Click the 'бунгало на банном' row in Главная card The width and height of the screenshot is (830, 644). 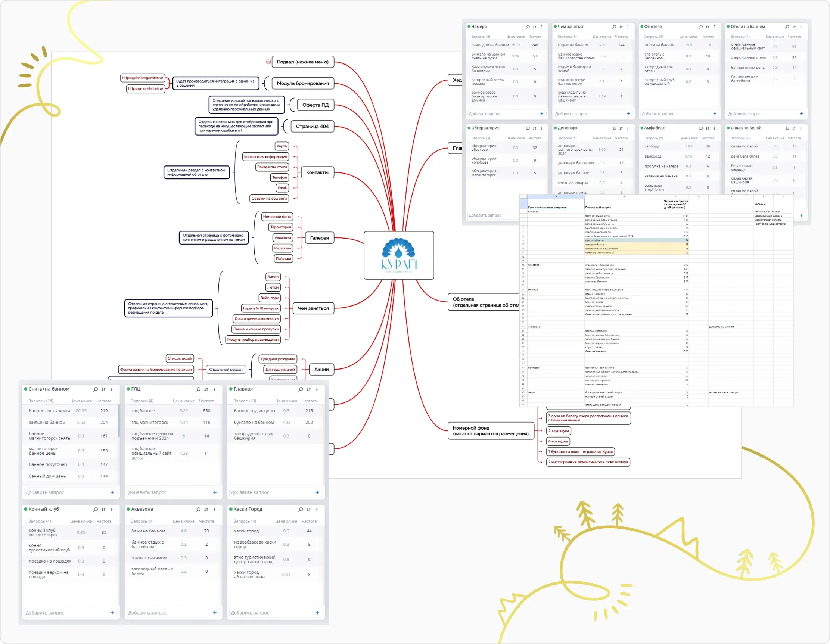point(276,423)
